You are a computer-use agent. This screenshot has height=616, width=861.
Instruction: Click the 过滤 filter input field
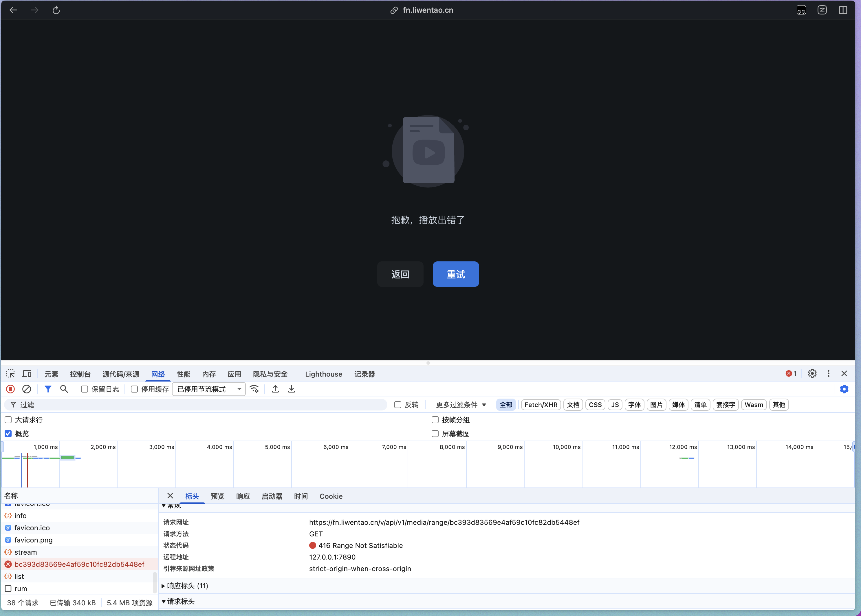pyautogui.click(x=201, y=405)
